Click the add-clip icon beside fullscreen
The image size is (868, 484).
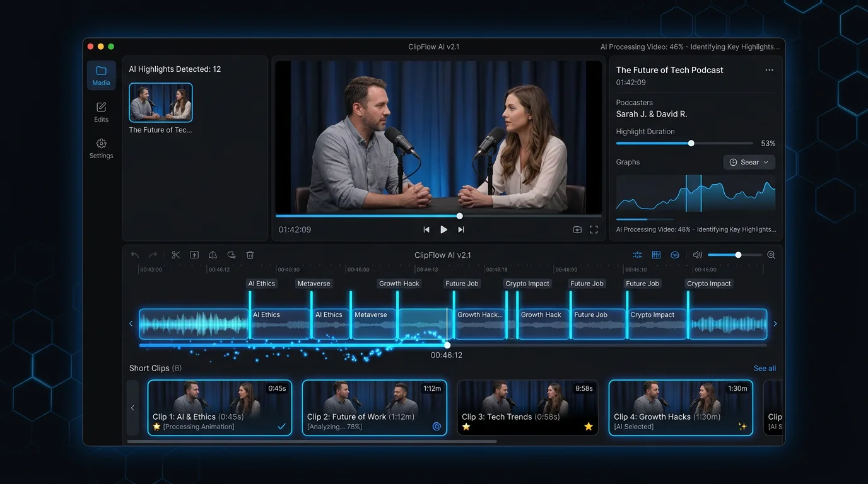coord(577,230)
